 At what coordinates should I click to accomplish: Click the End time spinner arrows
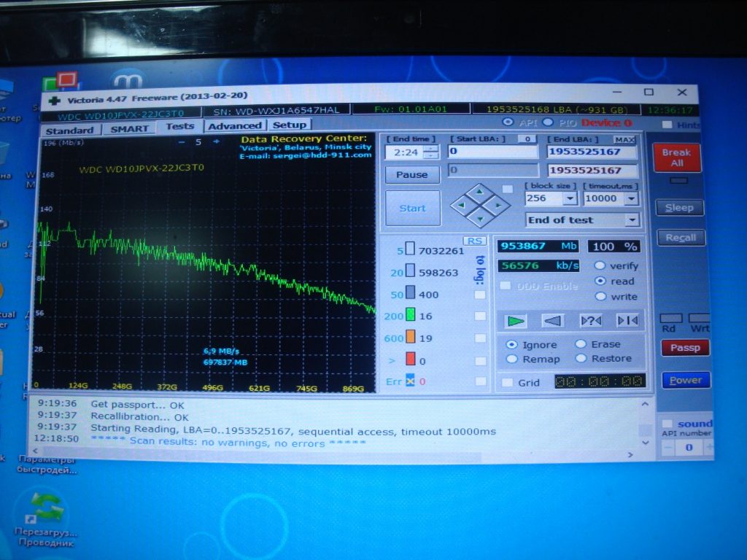(x=432, y=152)
